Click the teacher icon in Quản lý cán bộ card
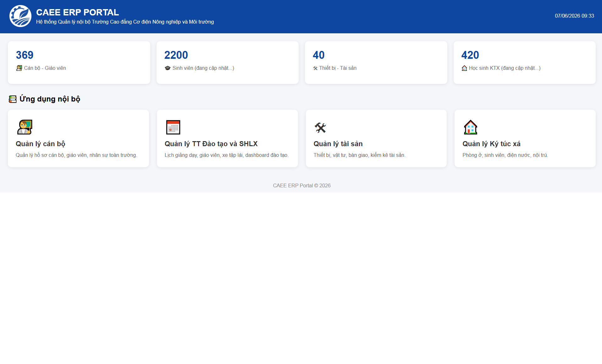Screen dimensions: 602x364 coord(25,127)
